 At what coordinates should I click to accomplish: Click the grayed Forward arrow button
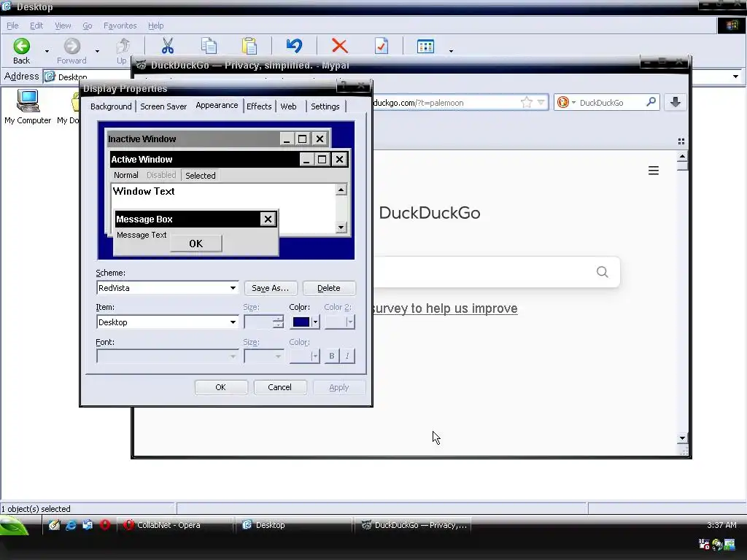72,46
